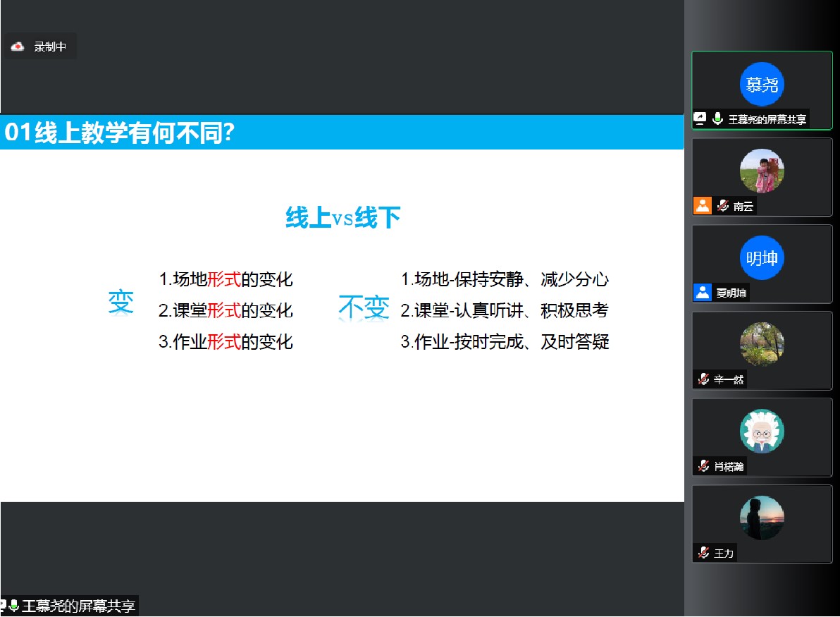Click the 线上vs线下 heading on the slide
Screen dimensions: 840x617
342,218
